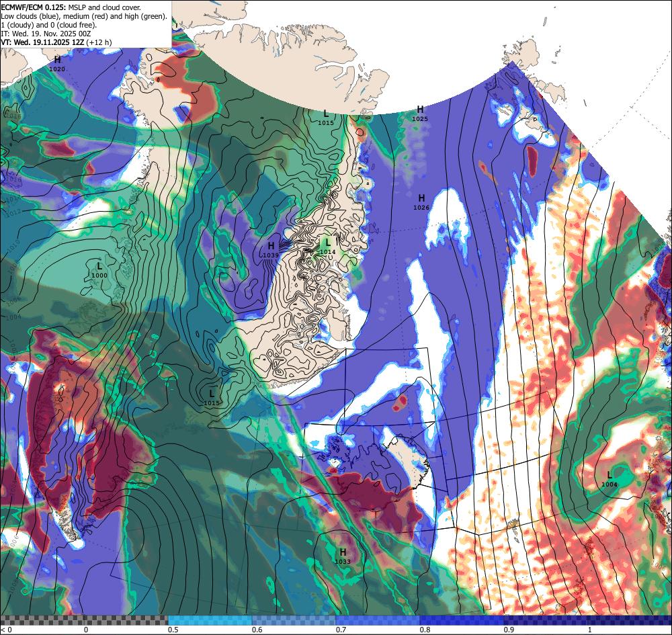Click the '0.7' legend scale label
This screenshot has width=672, height=635.
click(341, 630)
